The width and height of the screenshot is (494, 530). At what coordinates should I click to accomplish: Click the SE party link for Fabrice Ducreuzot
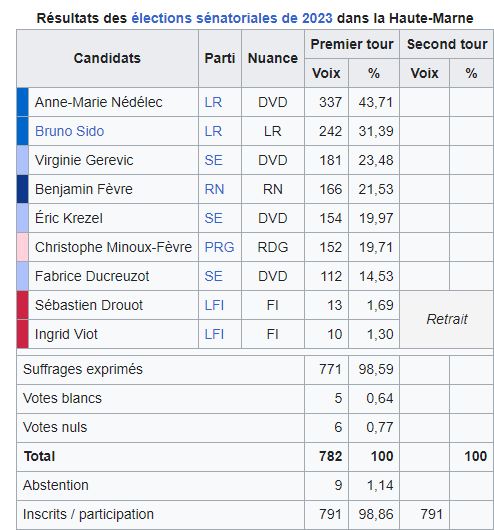pyautogui.click(x=213, y=276)
